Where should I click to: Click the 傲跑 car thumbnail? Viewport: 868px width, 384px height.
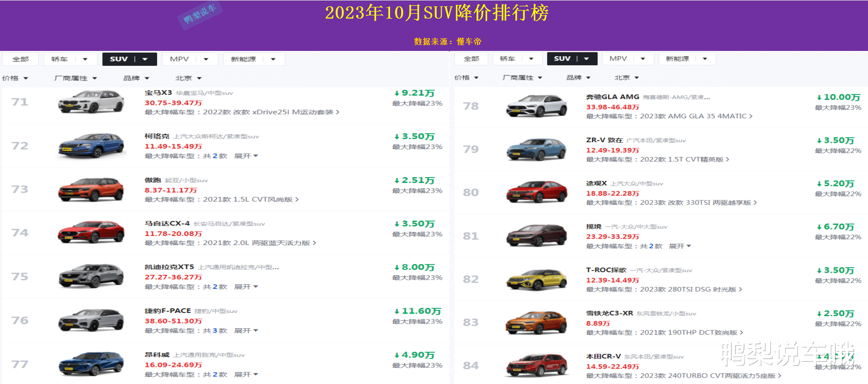[x=91, y=189]
